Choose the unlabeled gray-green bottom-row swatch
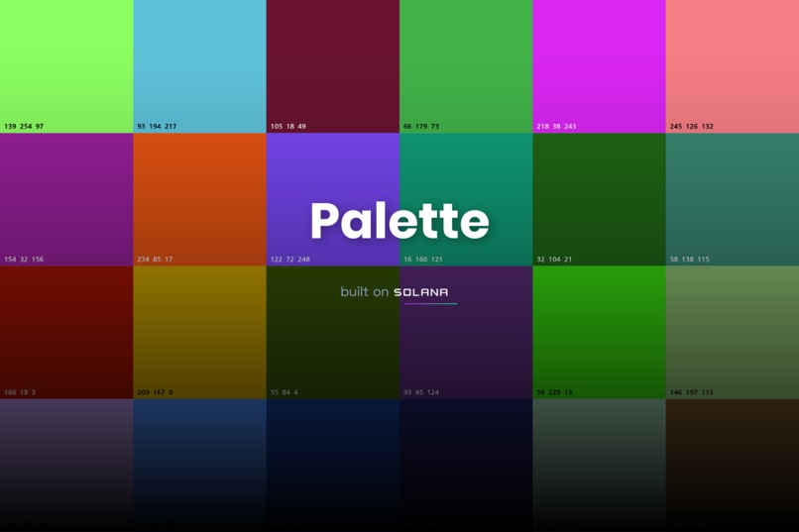Viewport: 799px width, 532px height. [599, 466]
